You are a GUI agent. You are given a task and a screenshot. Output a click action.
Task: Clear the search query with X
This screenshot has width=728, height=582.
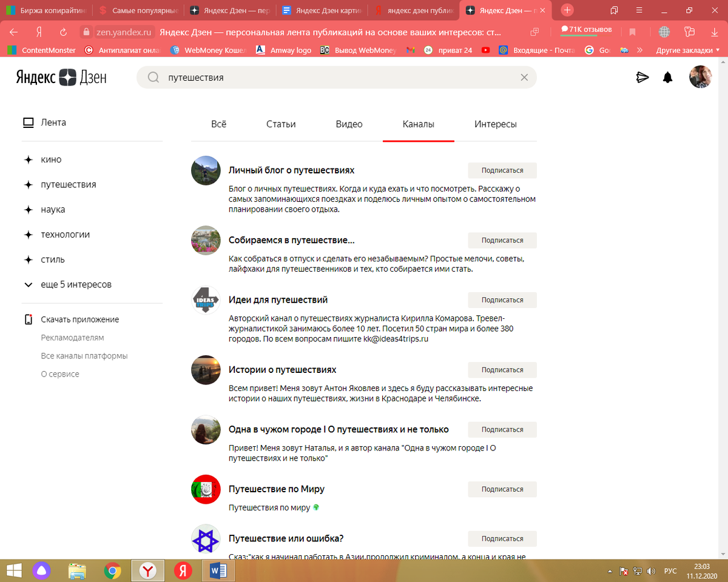pos(524,77)
